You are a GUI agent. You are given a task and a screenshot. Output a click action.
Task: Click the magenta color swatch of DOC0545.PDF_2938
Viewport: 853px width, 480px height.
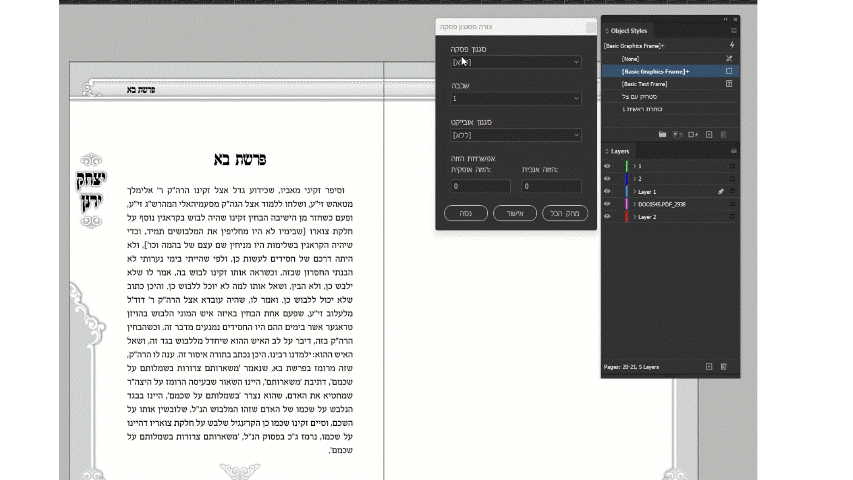(627, 204)
